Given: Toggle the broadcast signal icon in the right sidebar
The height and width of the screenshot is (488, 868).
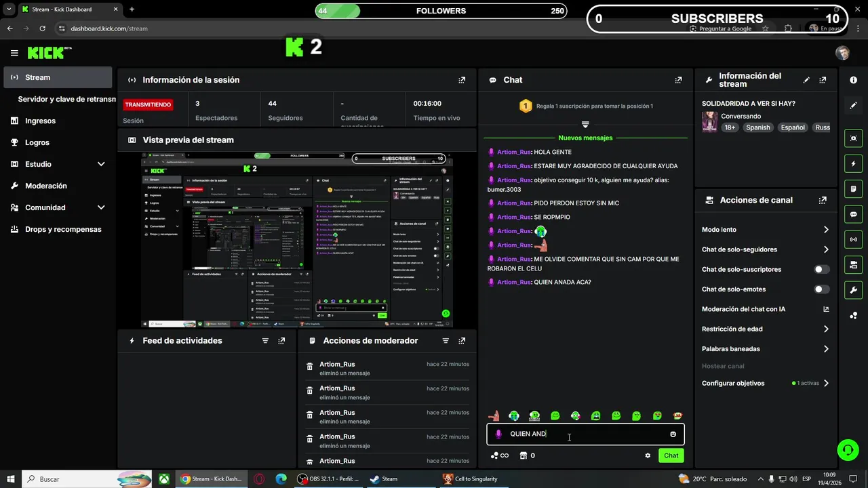Looking at the screenshot, I should pos(853,239).
